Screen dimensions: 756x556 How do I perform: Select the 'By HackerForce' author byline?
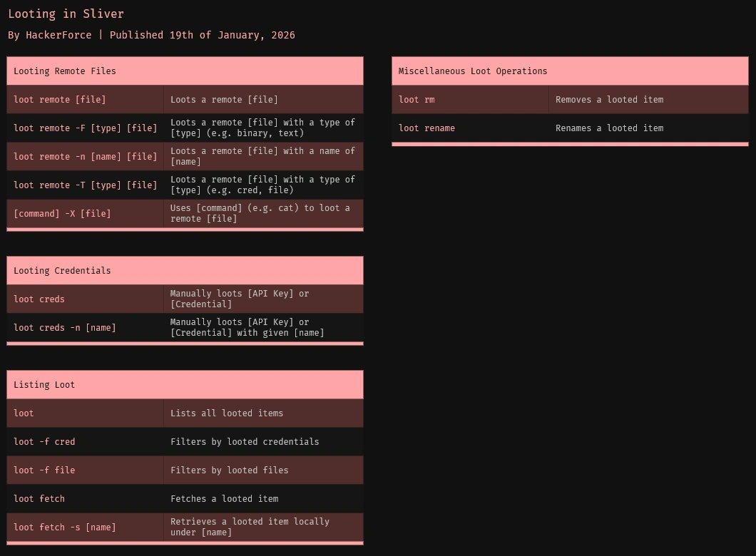(x=50, y=35)
